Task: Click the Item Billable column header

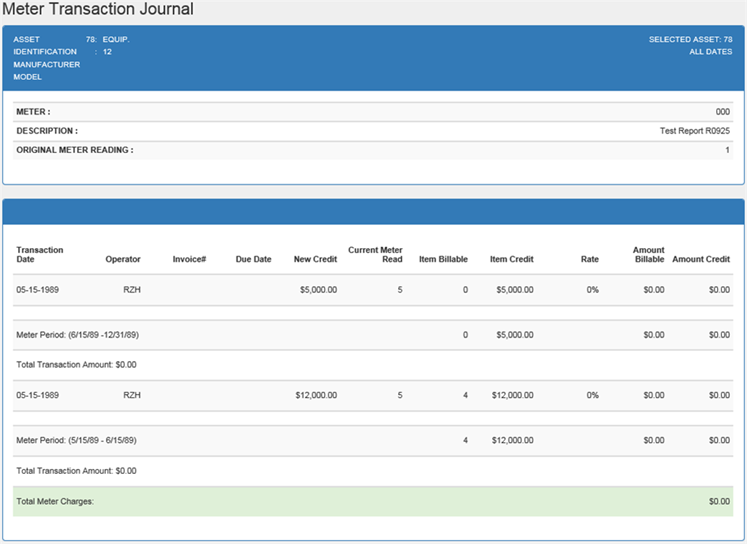Action: pos(443,259)
